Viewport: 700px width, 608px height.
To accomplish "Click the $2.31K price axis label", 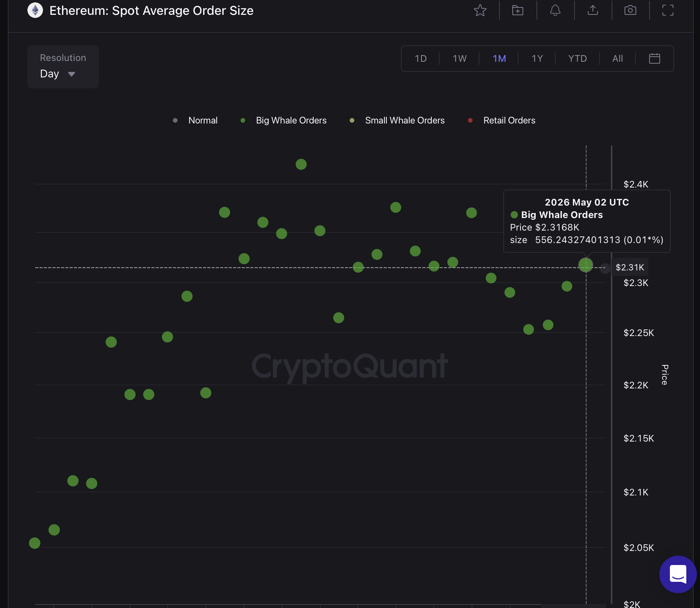I will [x=630, y=267].
